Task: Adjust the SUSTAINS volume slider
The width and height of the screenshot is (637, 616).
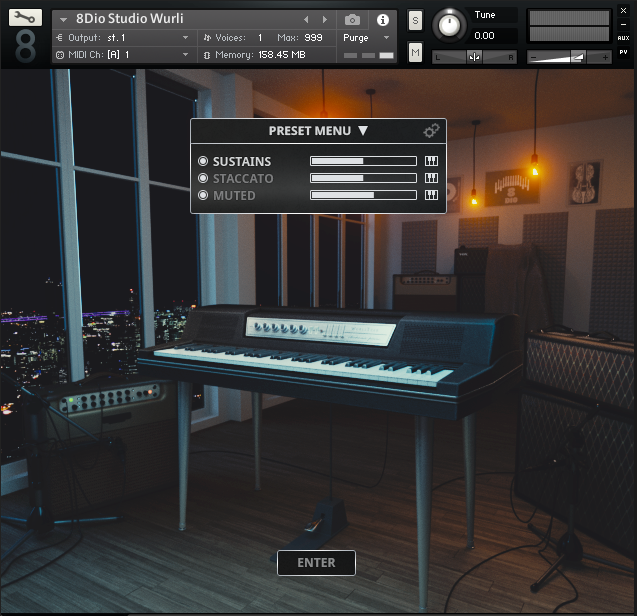Action: click(x=363, y=161)
